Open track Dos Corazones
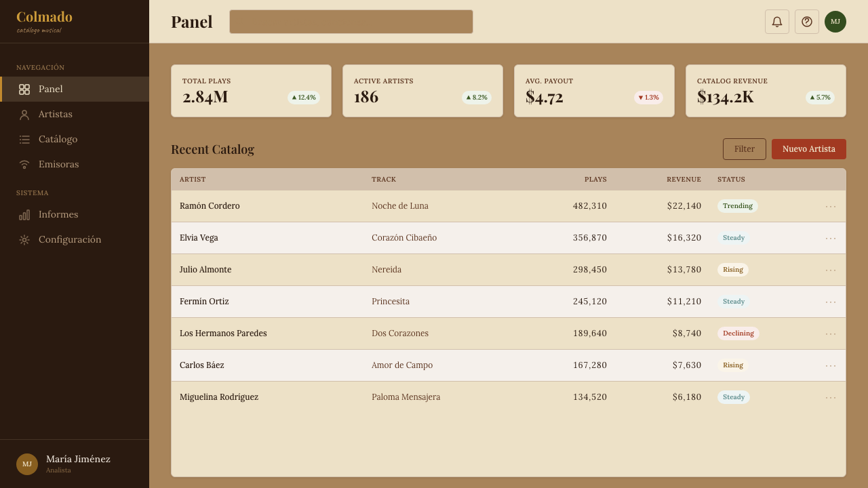The height and width of the screenshot is (488, 868). pyautogui.click(x=400, y=333)
